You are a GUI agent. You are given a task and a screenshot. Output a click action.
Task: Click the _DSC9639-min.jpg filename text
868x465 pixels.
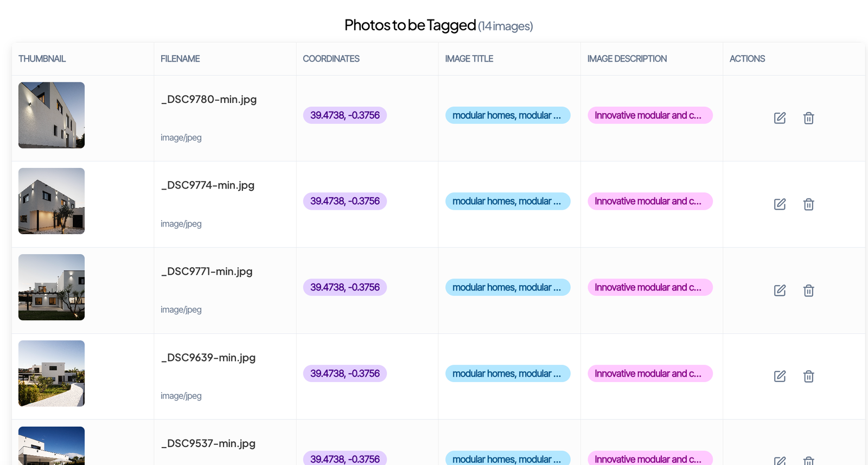click(x=208, y=358)
